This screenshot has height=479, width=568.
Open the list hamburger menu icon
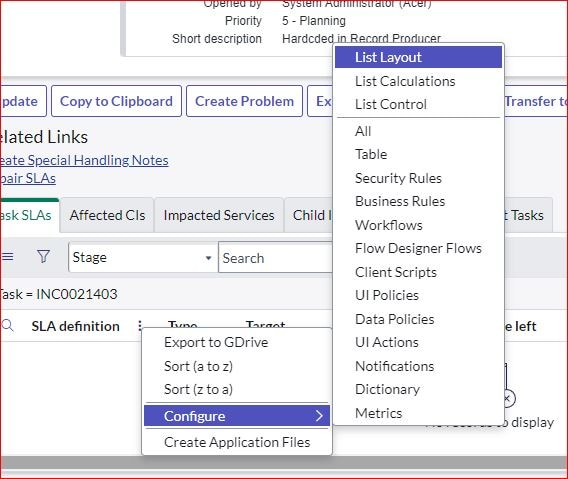[7, 257]
